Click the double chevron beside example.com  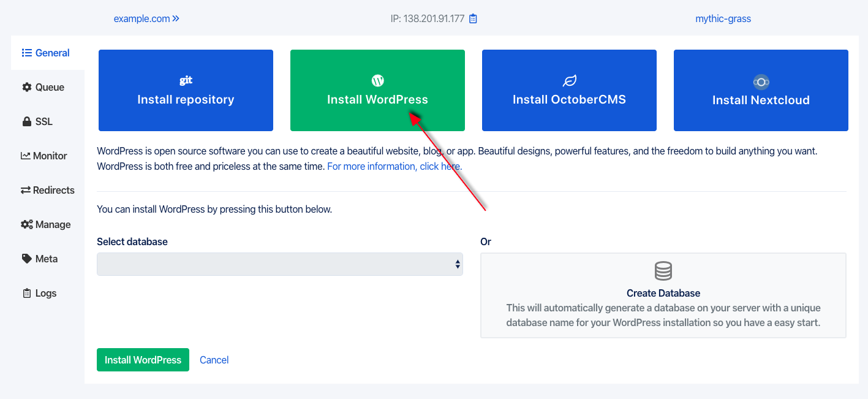click(176, 19)
